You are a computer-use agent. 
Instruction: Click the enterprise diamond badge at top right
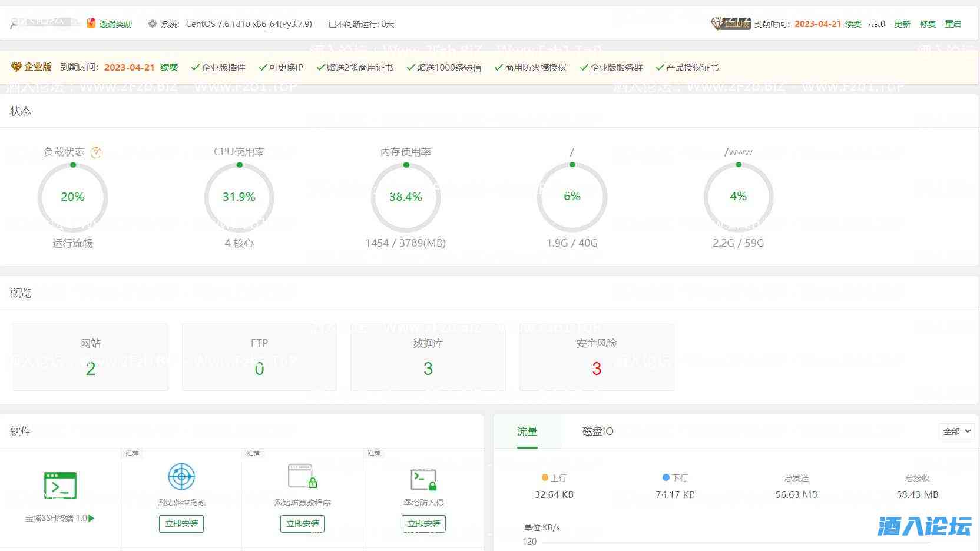pyautogui.click(x=730, y=24)
